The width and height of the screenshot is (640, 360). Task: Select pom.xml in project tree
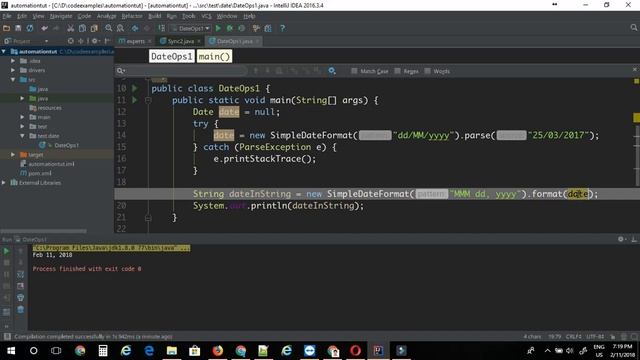(x=40, y=173)
